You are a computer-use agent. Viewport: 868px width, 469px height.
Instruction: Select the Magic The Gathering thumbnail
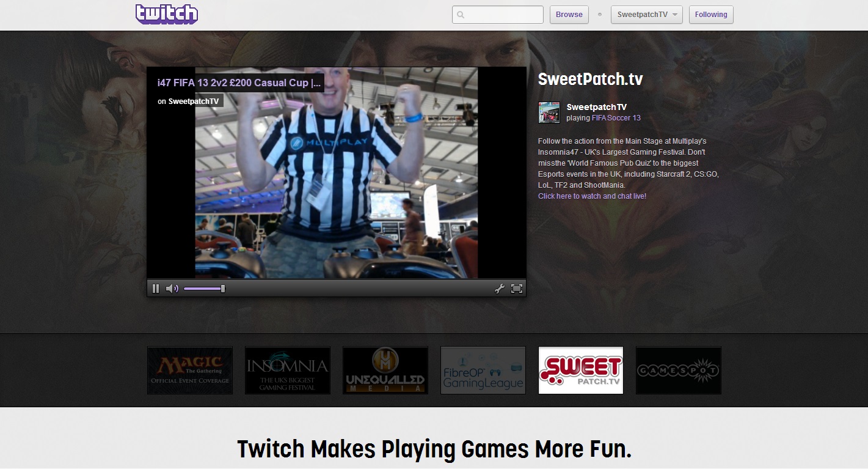(190, 370)
